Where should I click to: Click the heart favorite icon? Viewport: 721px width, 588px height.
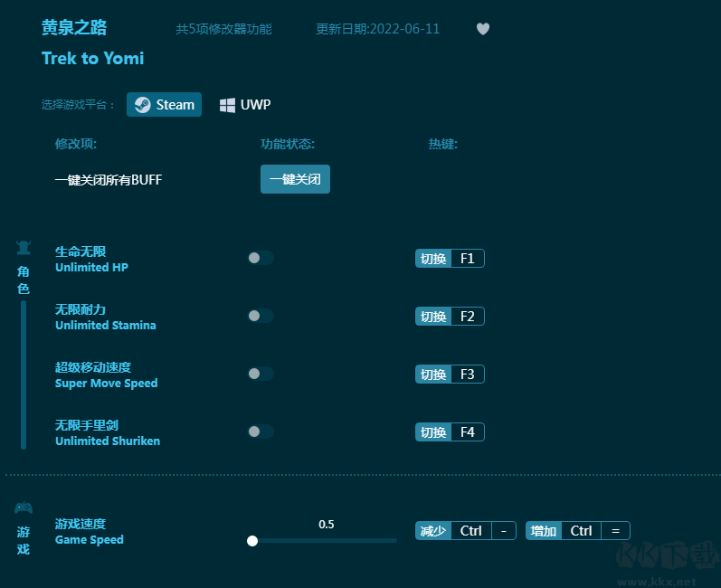tap(483, 29)
